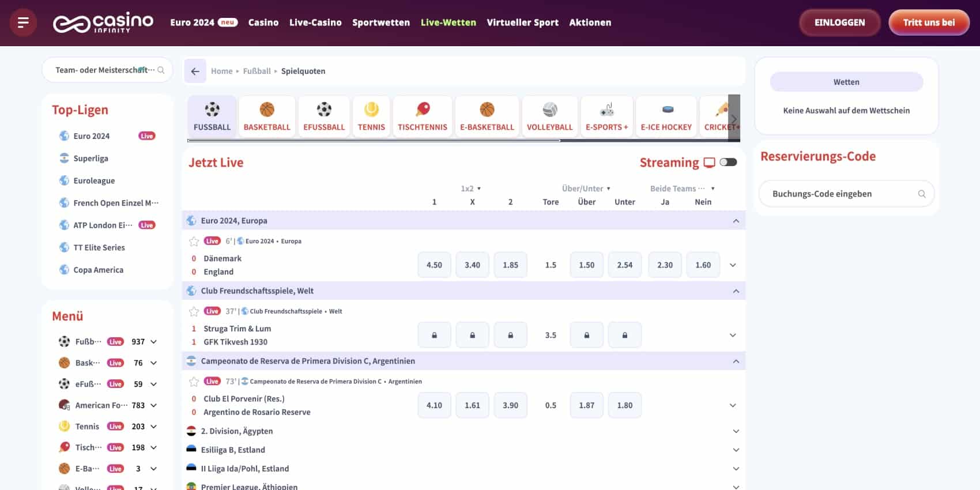Click the Buchungs-Code eingeben field
This screenshot has width=980, height=490.
[846, 194]
